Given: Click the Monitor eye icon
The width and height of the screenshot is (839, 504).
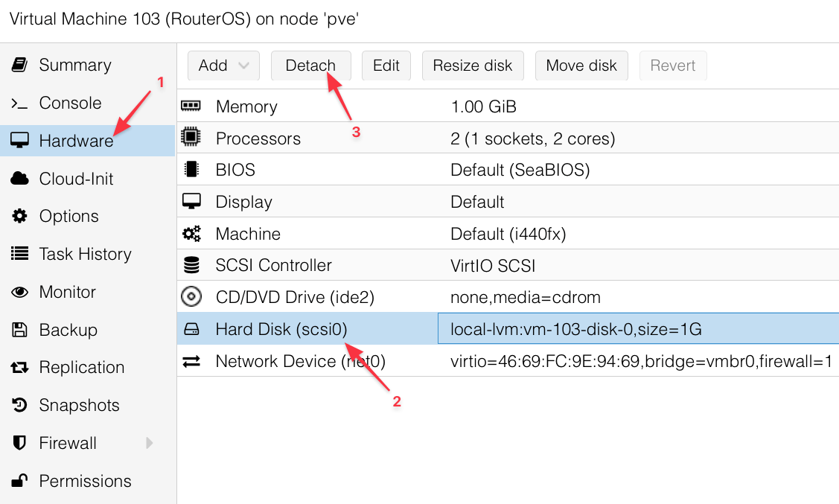Looking at the screenshot, I should (20, 292).
